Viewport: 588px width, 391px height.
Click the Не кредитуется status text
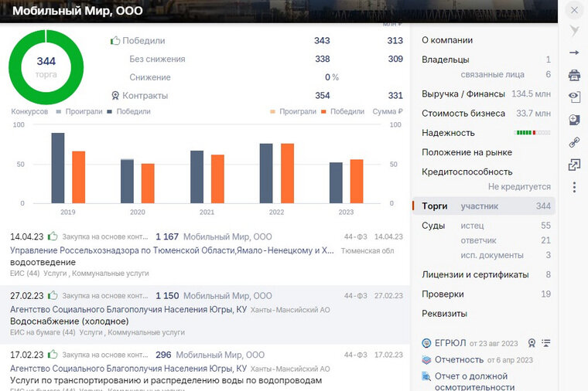click(x=519, y=186)
